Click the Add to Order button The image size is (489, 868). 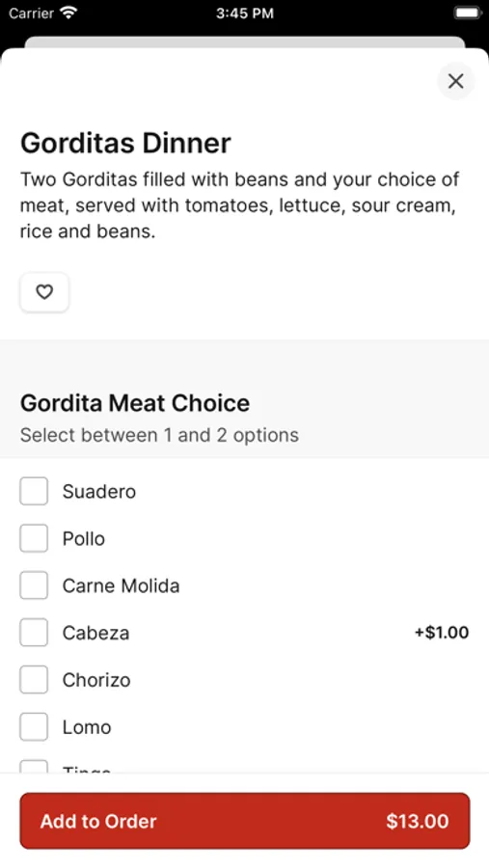[245, 821]
